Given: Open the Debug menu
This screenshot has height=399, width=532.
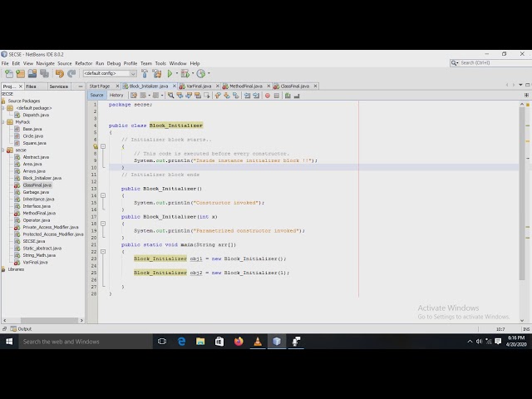Looking at the screenshot, I should pos(114,63).
